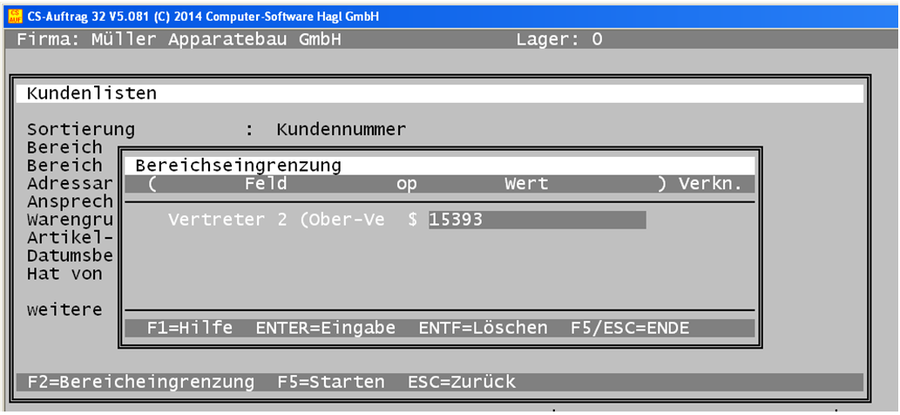This screenshot has height=415, width=900.
Task: Click the Wert column header
Action: (526, 184)
